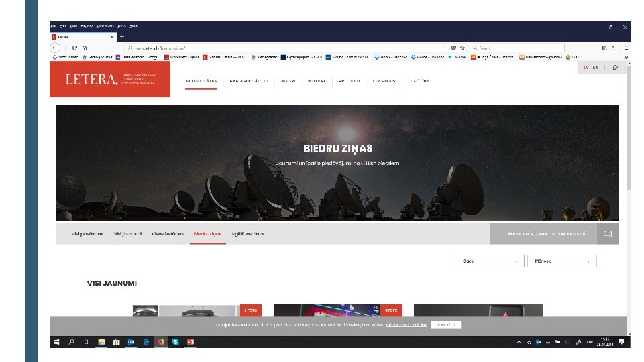Select the Izglītības ziņas tab
The height and width of the screenshot is (362, 644).
coord(248,233)
